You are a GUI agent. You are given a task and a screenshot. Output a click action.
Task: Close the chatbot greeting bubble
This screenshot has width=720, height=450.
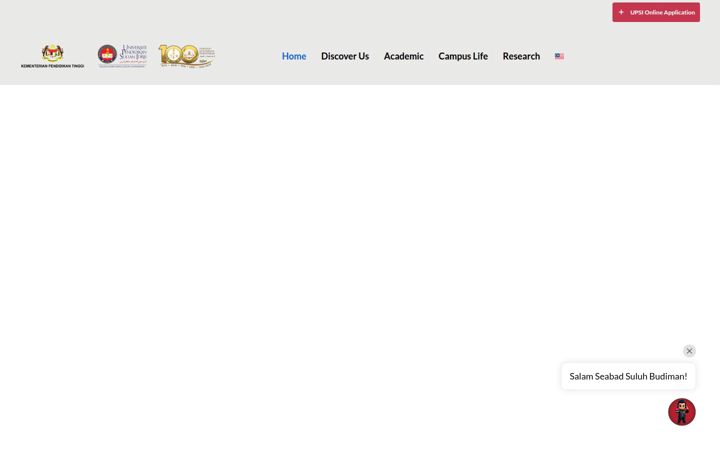click(689, 351)
